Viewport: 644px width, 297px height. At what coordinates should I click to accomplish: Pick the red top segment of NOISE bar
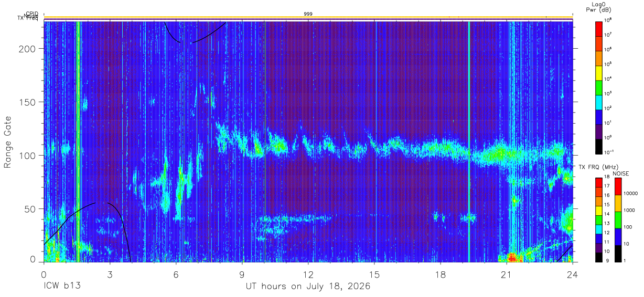click(x=618, y=186)
